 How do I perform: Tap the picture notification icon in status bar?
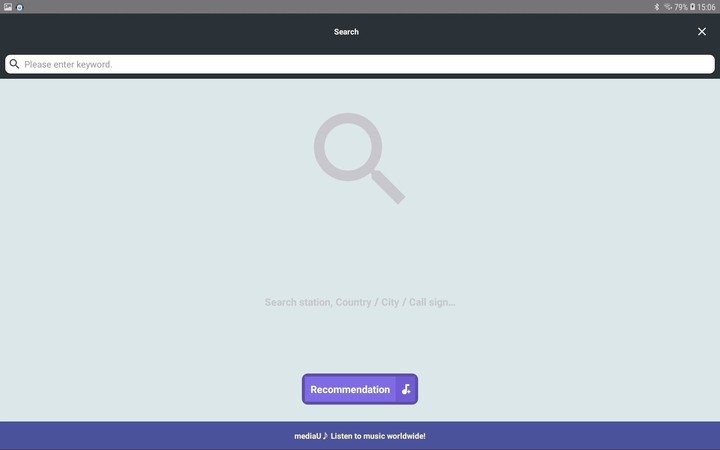[x=8, y=7]
